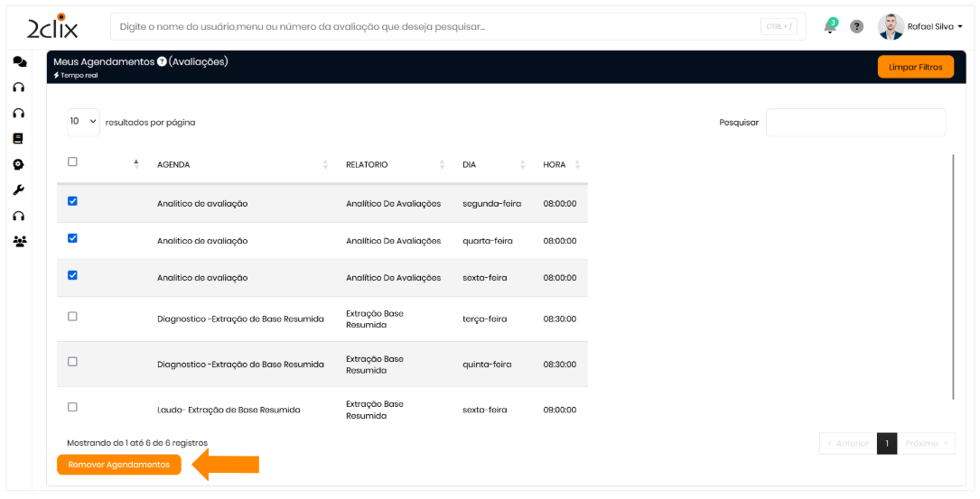Click the book icon in sidebar

point(18,139)
